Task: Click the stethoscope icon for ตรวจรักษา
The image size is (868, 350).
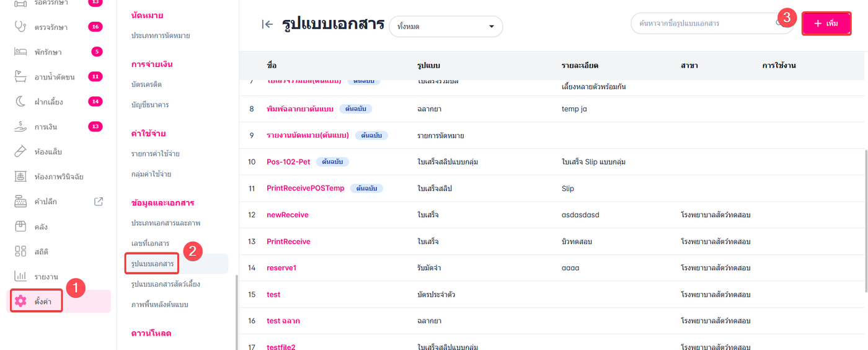Action: tap(20, 27)
